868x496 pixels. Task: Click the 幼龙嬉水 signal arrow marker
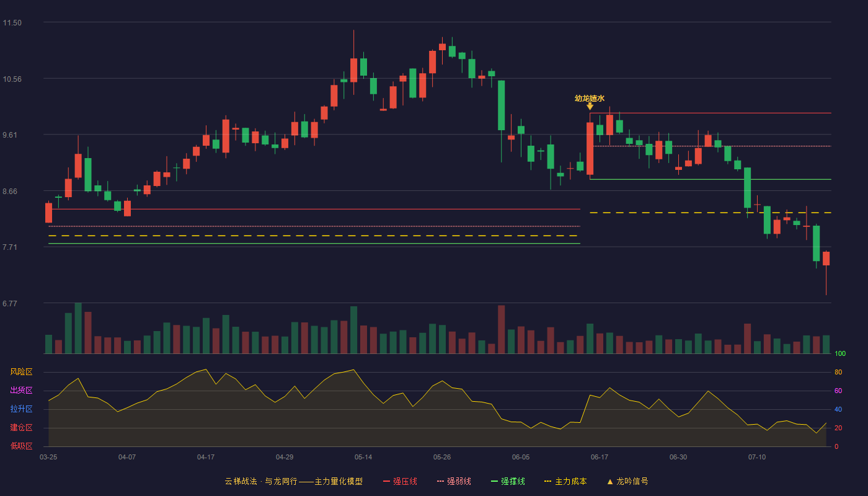coord(590,106)
